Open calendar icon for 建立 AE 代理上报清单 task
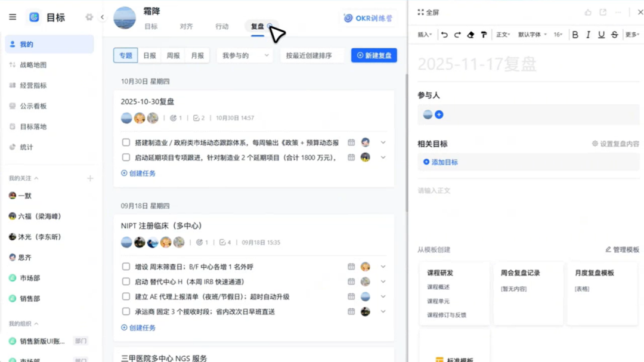The image size is (644, 362). (351, 296)
